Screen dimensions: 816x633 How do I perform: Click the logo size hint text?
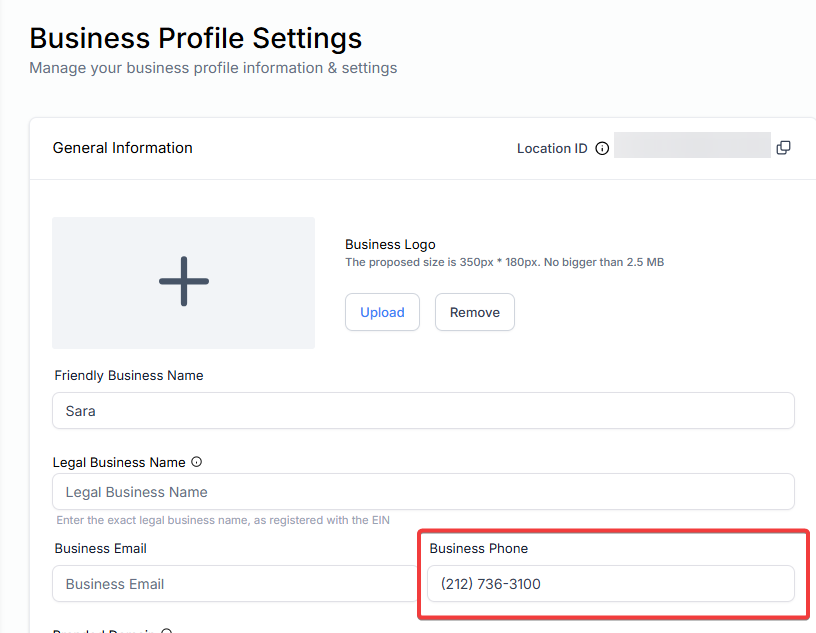(x=504, y=263)
